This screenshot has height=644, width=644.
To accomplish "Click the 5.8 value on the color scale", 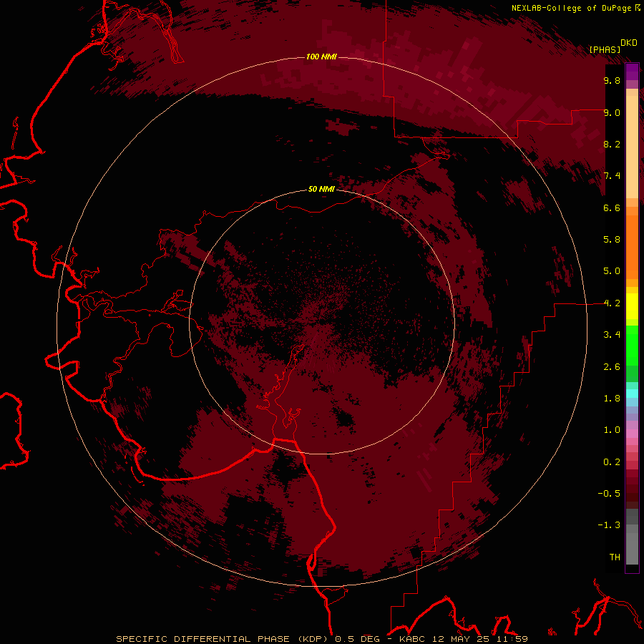I will point(612,240).
